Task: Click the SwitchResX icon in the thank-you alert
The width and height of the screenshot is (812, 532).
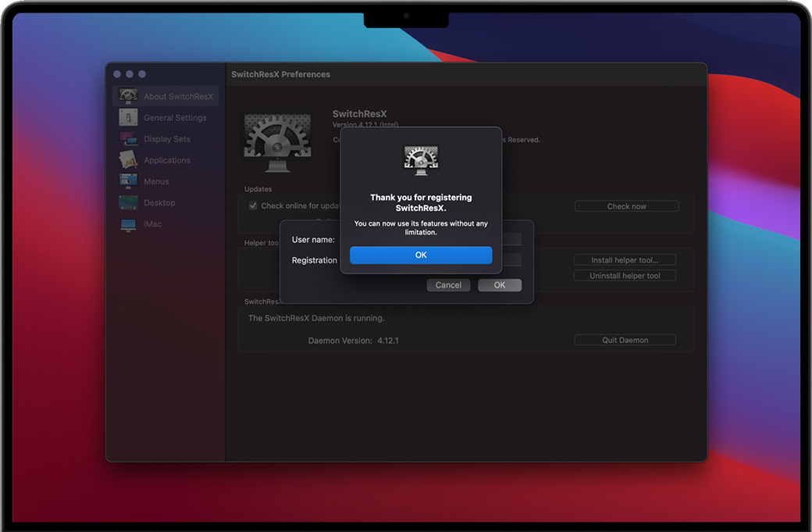Action: [421, 161]
